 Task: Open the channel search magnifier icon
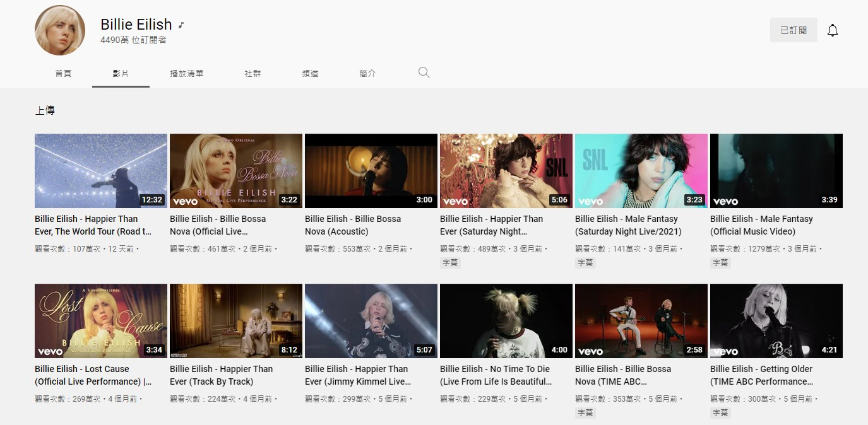[x=424, y=73]
